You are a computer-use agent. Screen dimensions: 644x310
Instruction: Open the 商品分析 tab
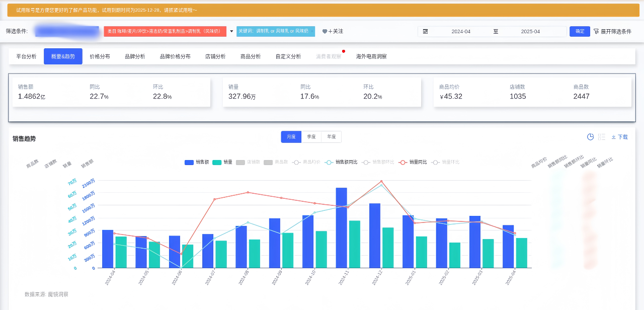pos(251,56)
